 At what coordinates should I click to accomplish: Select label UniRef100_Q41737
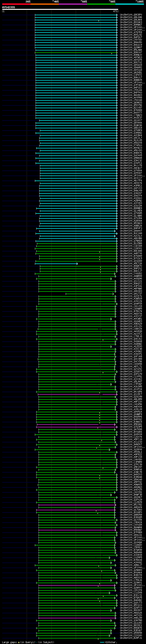[x=131, y=294]
